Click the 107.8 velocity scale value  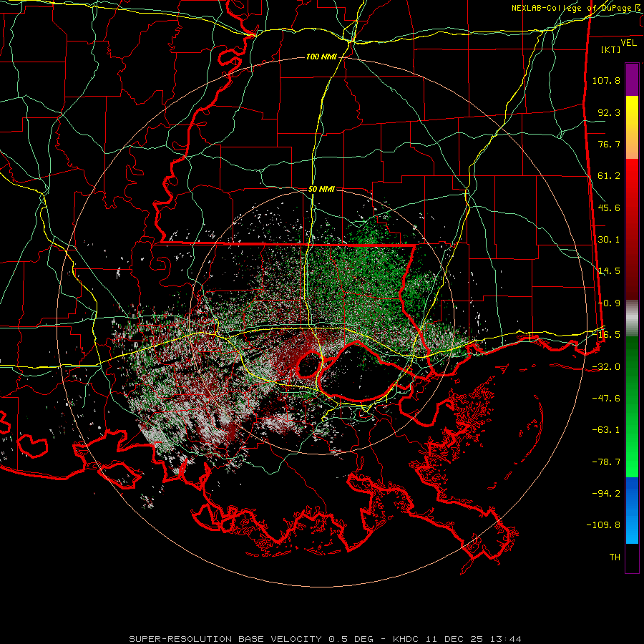click(606, 80)
